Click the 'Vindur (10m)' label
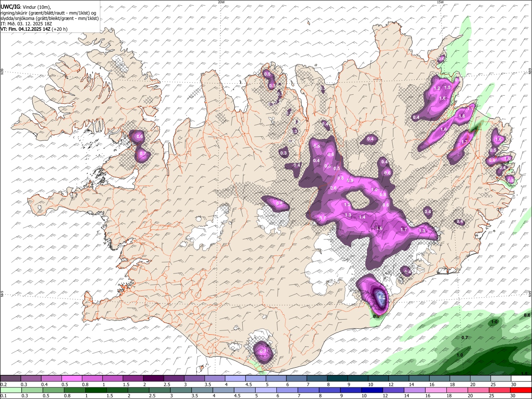532x399 pixels. pos(37,7)
